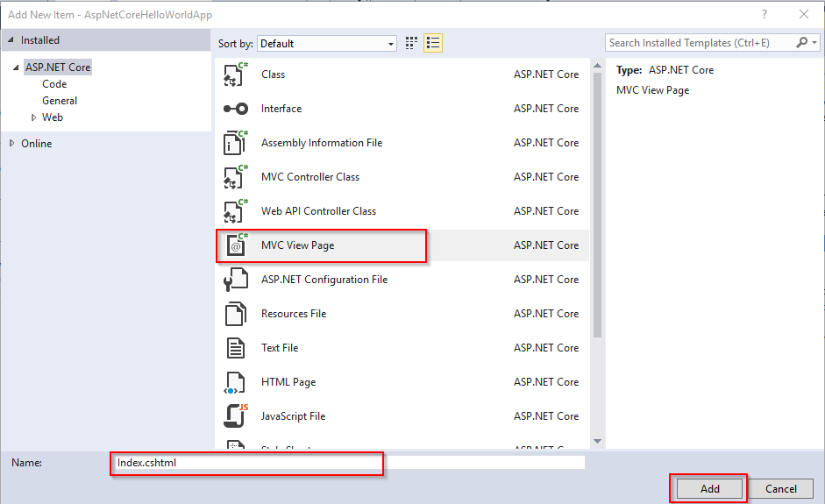Select the Class template icon
Viewport: 825px width, 504px height.
[x=235, y=75]
